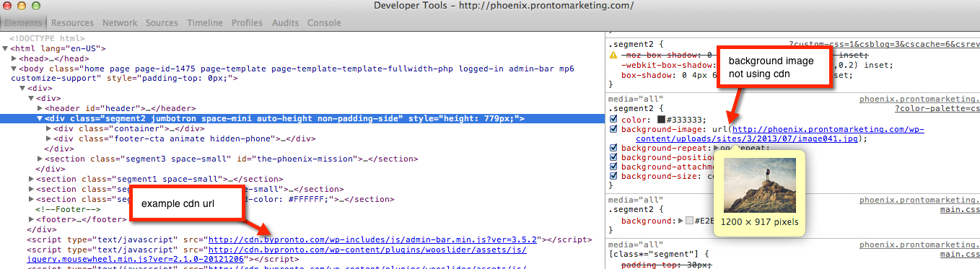The image size is (980, 269).
Task: Expand the section segment1 space-small node
Action: click(32, 180)
